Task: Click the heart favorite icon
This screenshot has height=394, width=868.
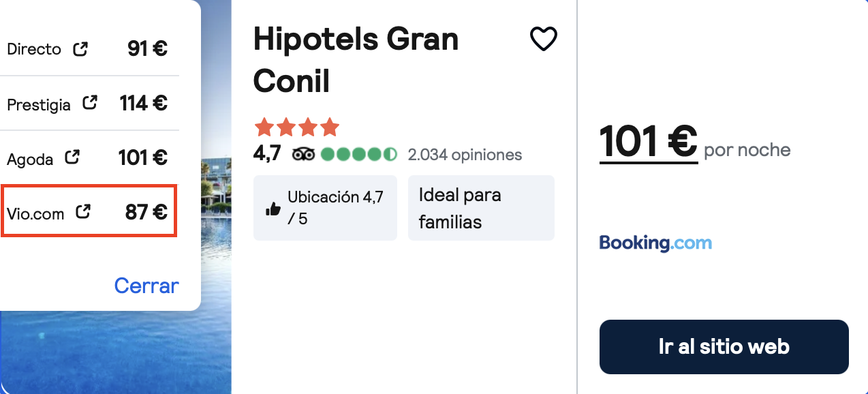Action: pyautogui.click(x=544, y=39)
